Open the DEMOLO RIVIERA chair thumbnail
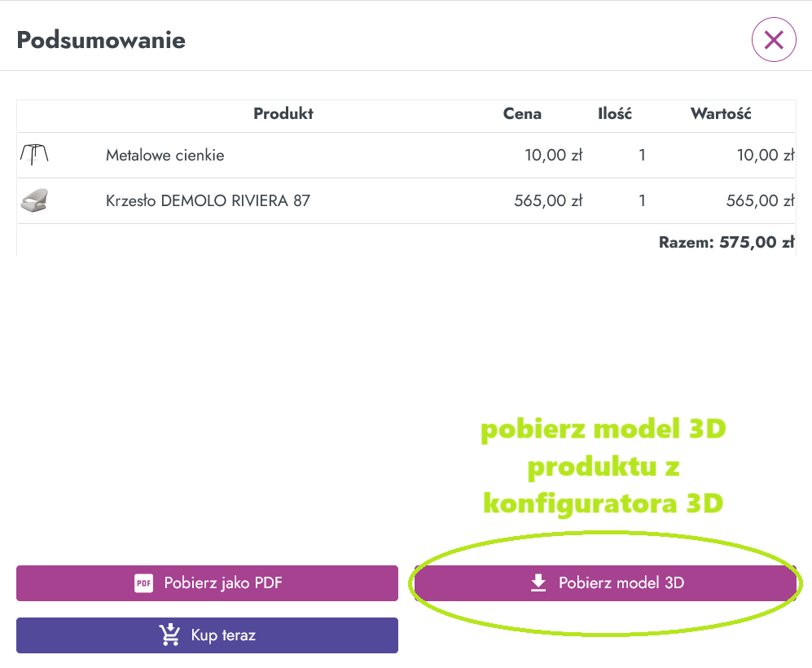Viewport: 812px width, 668px height. (x=34, y=200)
